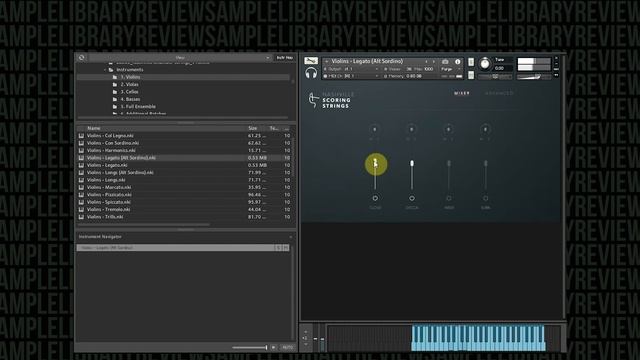Click the Instr Nav button
The width and height of the screenshot is (640, 360).
point(284,58)
